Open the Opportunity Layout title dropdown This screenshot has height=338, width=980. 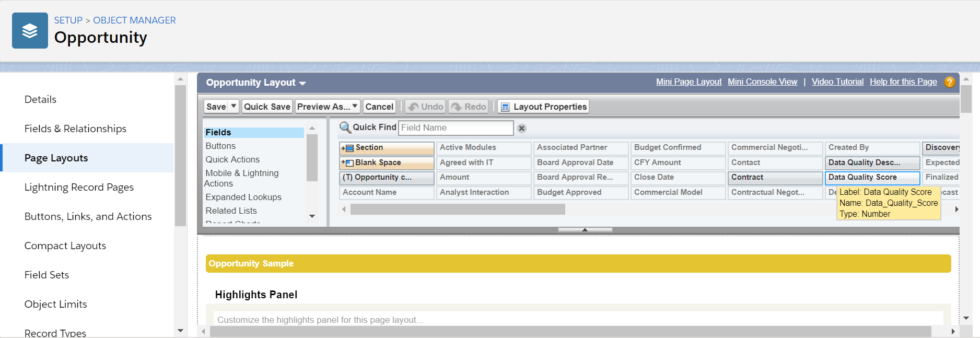(x=302, y=83)
